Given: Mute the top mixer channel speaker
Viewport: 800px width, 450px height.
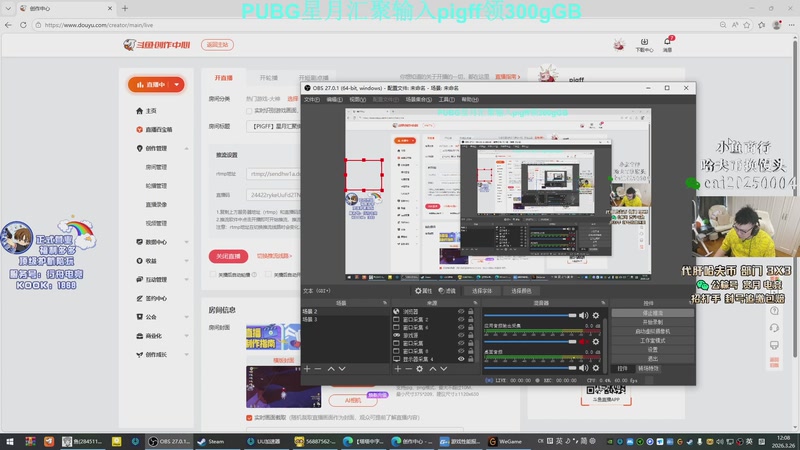Looking at the screenshot, I should [x=584, y=315].
